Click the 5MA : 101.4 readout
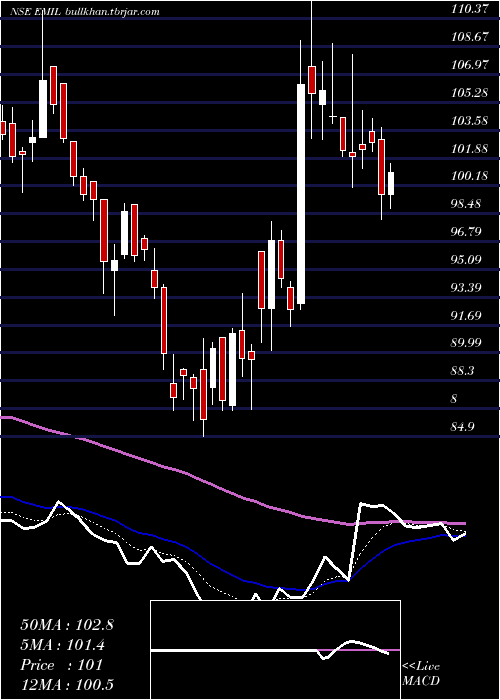Image resolution: width=500 pixels, height=700 pixels. pos(64,645)
